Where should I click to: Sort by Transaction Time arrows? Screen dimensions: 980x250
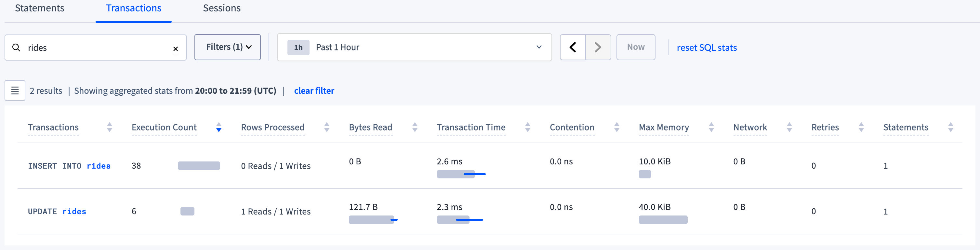527,127
